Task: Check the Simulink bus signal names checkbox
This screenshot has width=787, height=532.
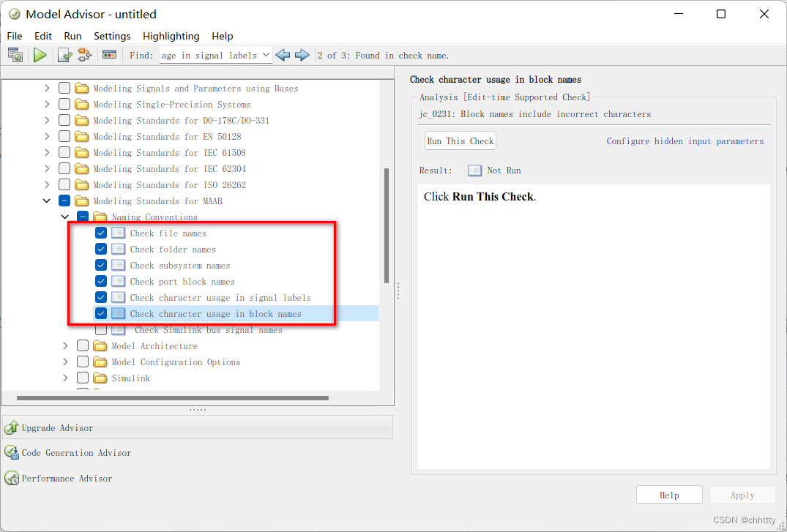Action: pyautogui.click(x=101, y=330)
